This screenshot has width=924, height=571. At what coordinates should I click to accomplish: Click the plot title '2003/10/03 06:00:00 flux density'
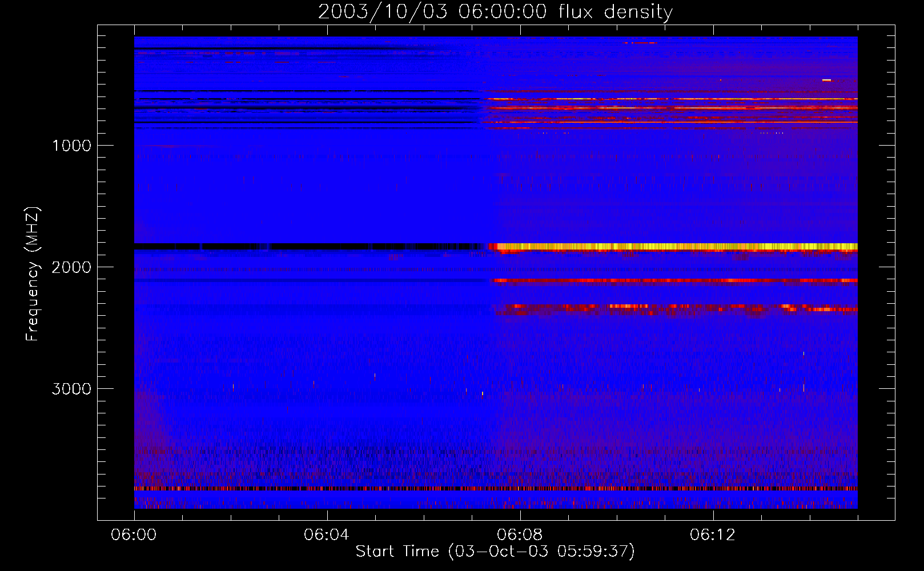coord(495,11)
